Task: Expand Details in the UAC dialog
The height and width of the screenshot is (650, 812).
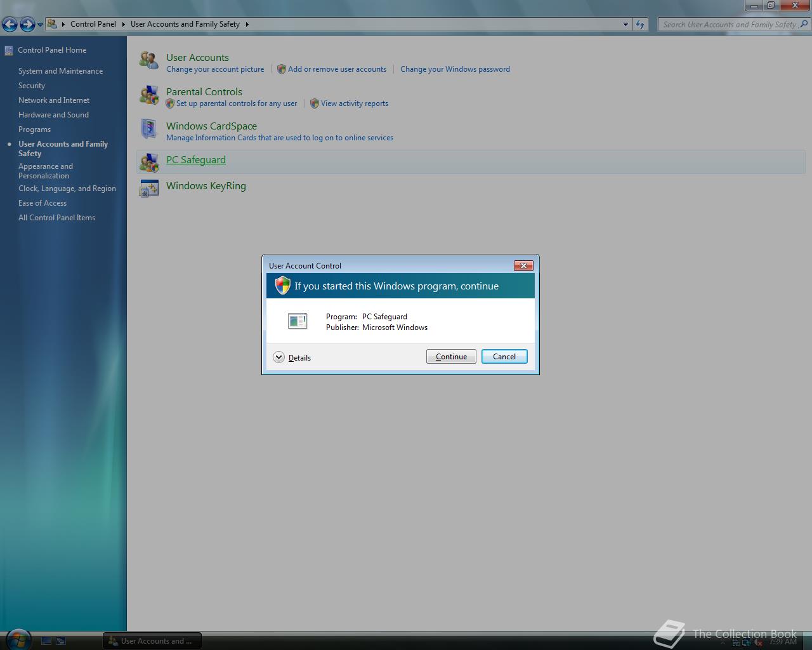Action: [x=292, y=357]
